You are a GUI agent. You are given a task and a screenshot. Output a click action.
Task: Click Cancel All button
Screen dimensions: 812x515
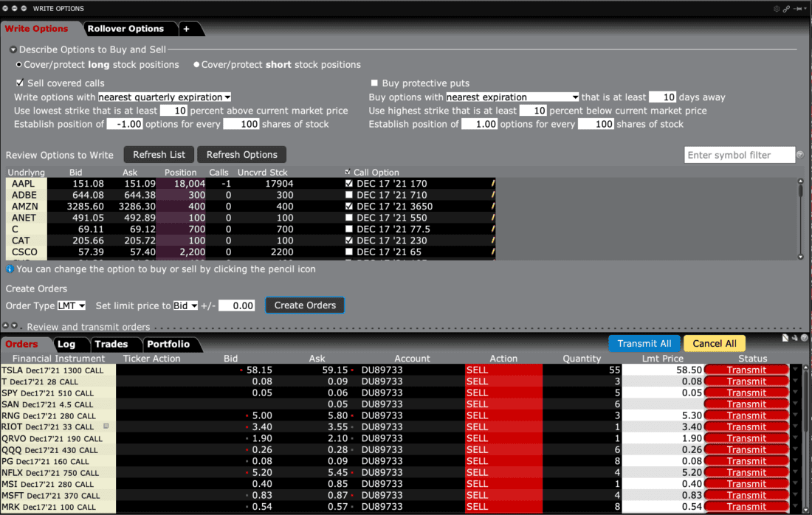click(x=715, y=344)
